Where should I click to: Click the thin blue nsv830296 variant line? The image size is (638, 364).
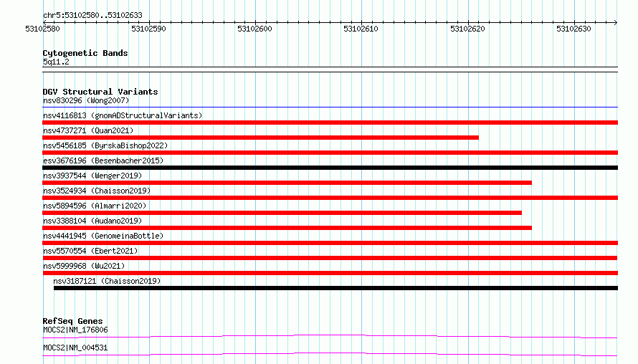[x=330, y=107]
